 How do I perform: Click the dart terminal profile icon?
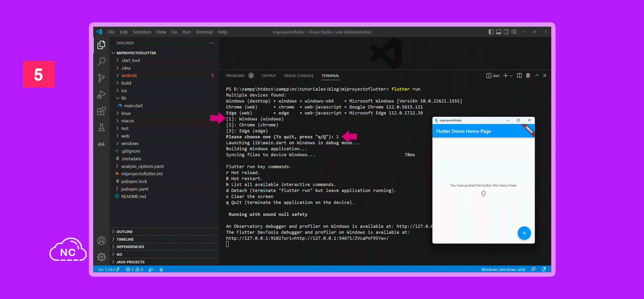[x=489, y=76]
